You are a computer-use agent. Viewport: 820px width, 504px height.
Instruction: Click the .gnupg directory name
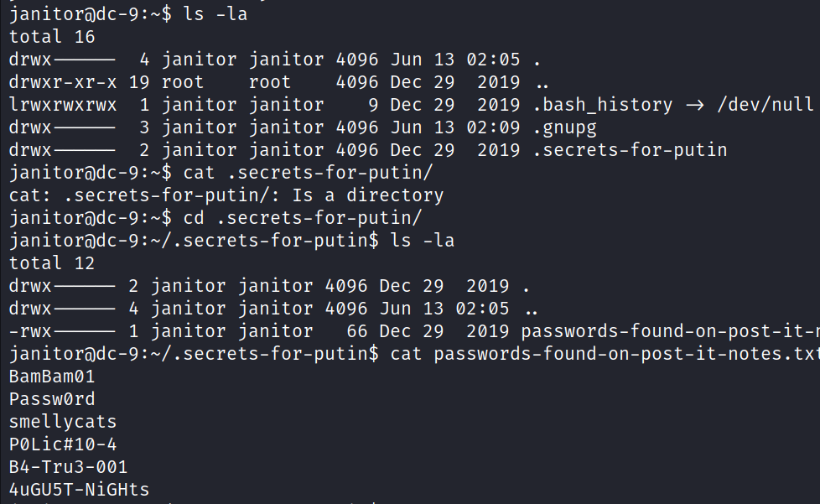[569, 127]
